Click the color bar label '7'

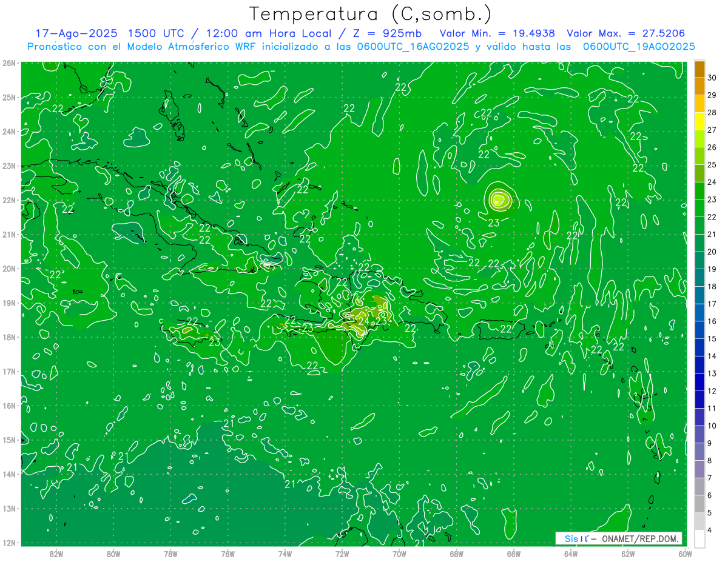pyautogui.click(x=710, y=478)
